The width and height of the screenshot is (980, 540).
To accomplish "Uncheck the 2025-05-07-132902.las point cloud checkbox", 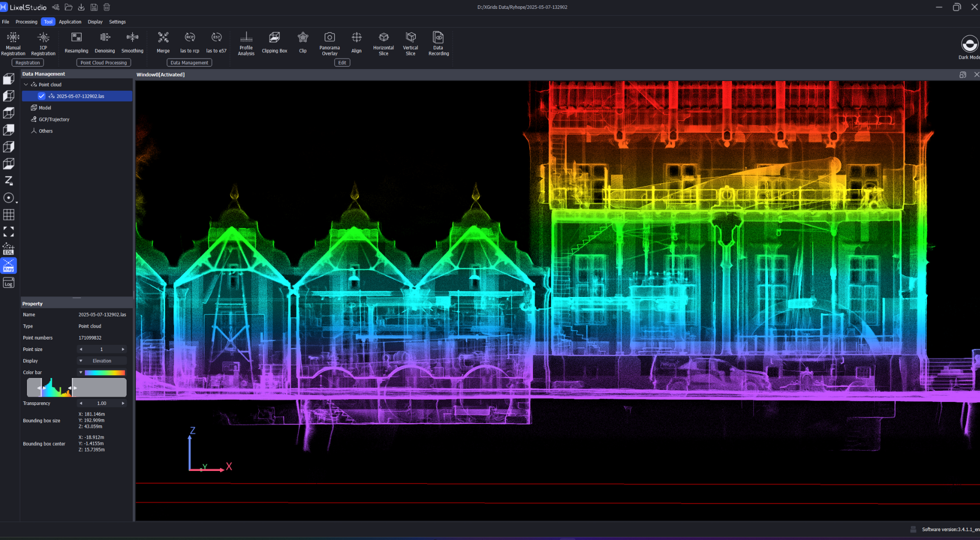I will click(41, 96).
